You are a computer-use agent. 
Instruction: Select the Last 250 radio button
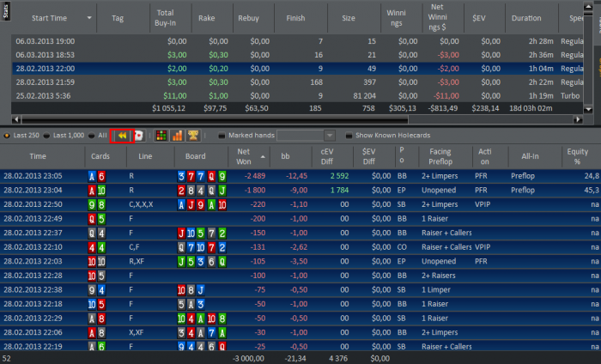coord(7,136)
